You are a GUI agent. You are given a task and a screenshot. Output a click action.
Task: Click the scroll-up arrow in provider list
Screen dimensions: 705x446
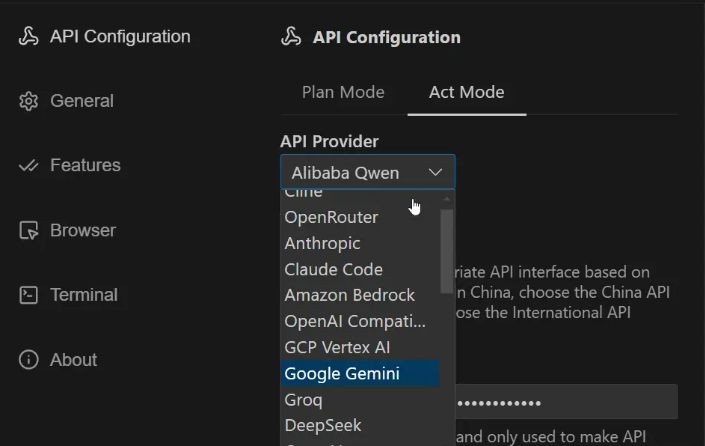click(x=446, y=199)
